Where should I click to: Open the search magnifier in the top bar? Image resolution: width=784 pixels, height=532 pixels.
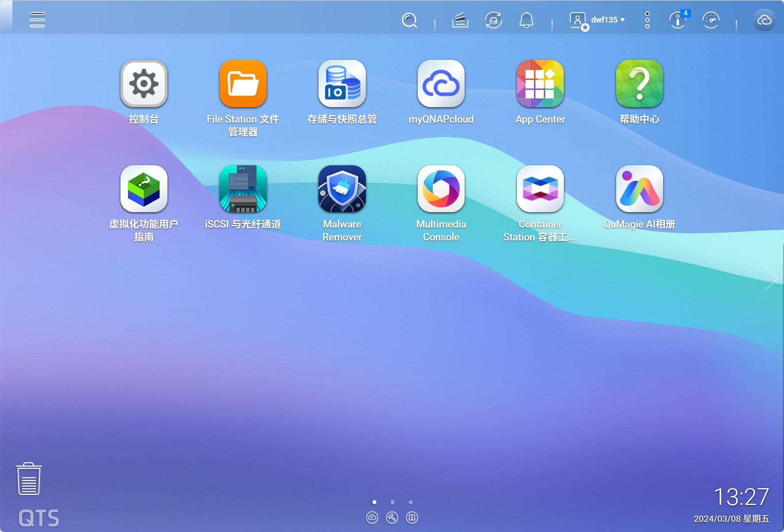[x=409, y=20]
